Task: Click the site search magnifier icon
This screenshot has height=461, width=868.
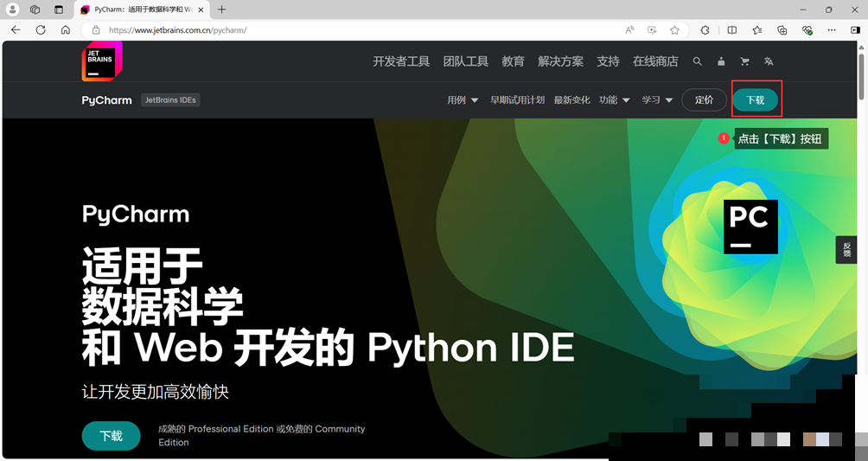Action: (x=698, y=61)
